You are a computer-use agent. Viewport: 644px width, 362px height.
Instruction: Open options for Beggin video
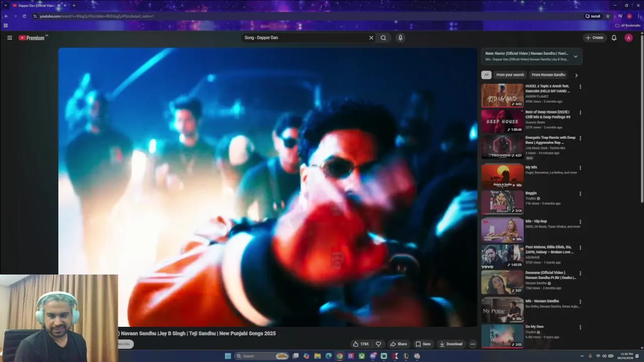point(580,194)
